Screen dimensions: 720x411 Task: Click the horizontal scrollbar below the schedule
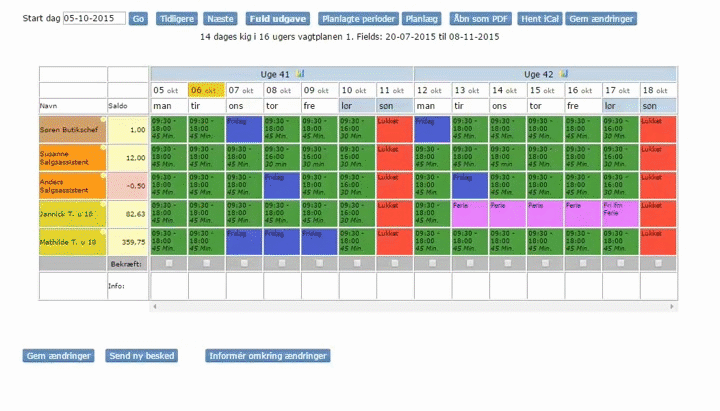point(413,306)
